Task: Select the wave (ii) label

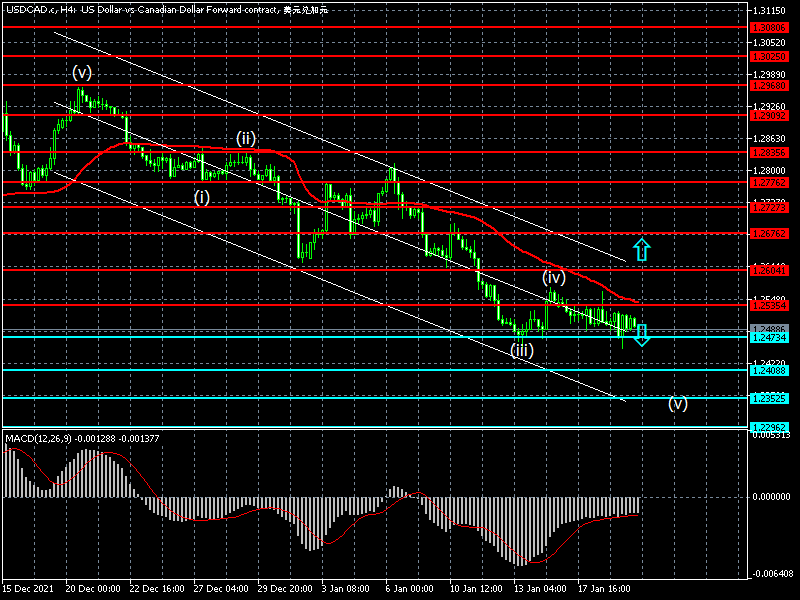Action: pos(246,138)
